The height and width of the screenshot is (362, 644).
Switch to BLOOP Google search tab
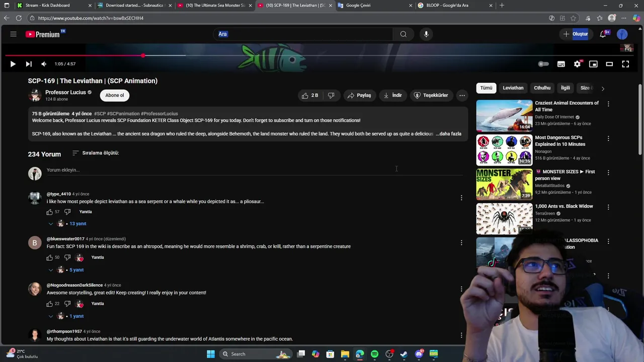(x=455, y=6)
